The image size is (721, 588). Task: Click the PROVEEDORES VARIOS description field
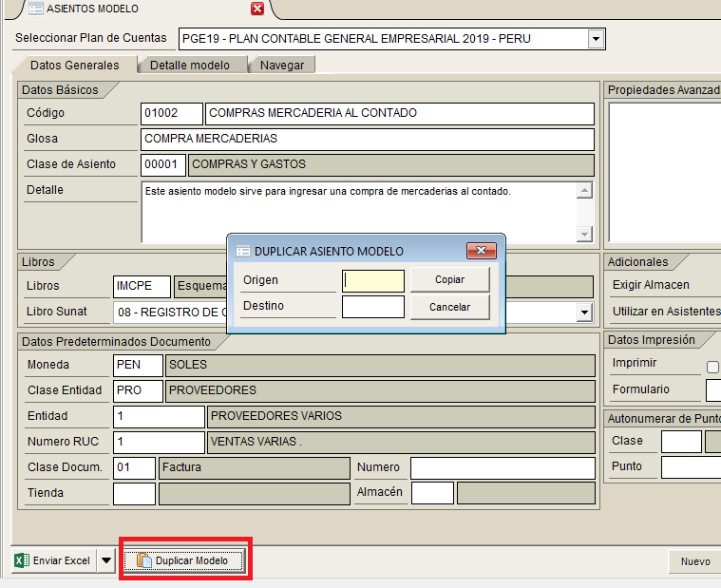[x=401, y=417]
